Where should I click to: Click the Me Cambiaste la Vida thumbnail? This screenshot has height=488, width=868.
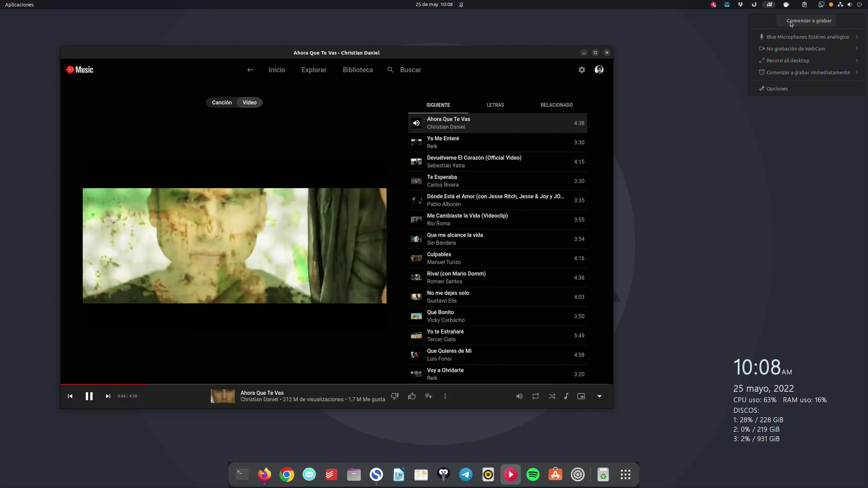click(416, 220)
